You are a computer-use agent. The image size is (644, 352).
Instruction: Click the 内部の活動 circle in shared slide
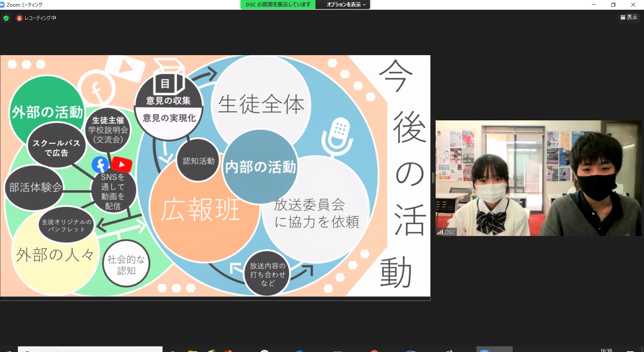point(260,167)
